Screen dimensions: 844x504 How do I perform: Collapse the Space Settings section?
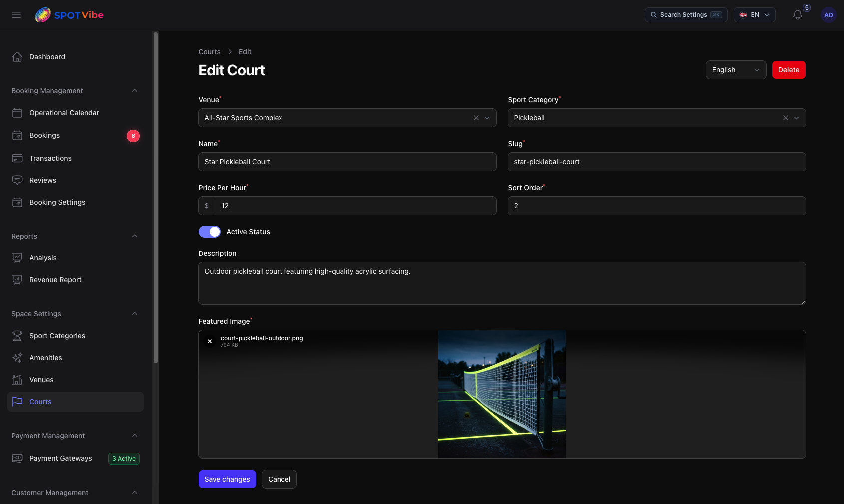pos(135,314)
